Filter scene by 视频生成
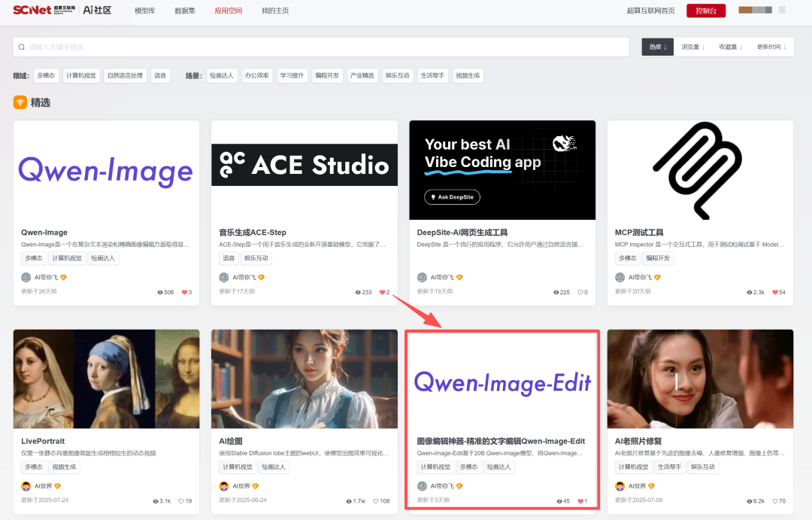Image resolution: width=812 pixels, height=520 pixels. click(x=468, y=76)
